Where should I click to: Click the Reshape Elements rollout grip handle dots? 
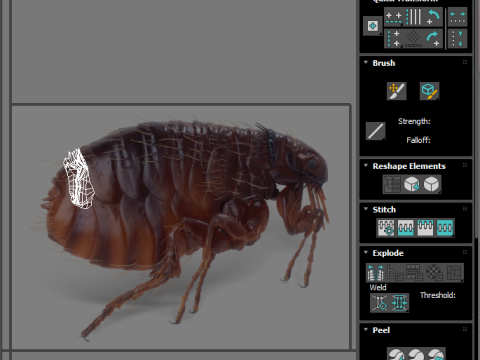pos(465,165)
